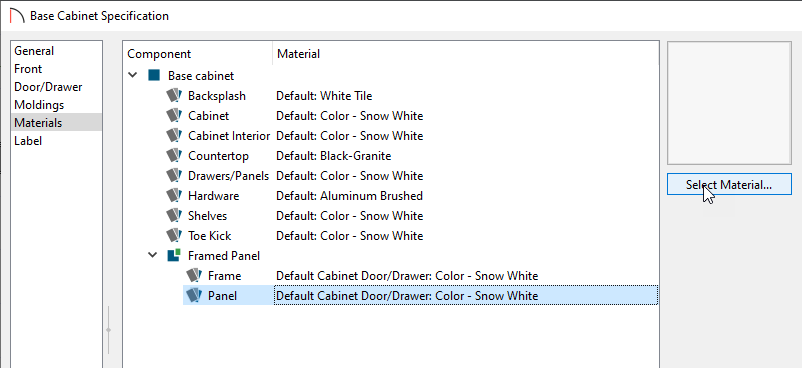Screen dimensions: 802x368
Task: Collapse the Framed Panel tree node
Action: [x=152, y=255]
